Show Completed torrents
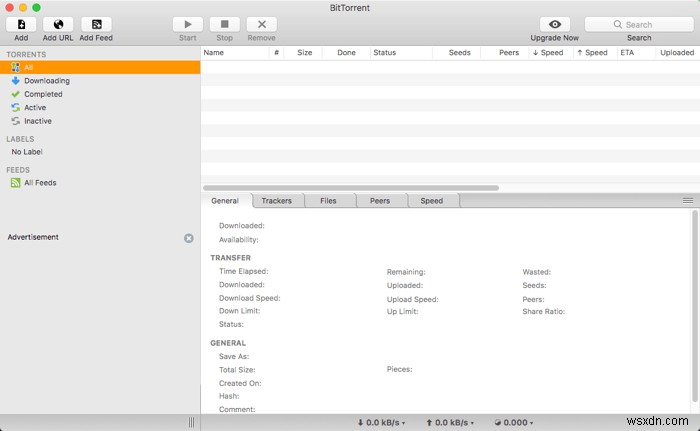Viewport: 700px width, 431px height. tap(43, 94)
